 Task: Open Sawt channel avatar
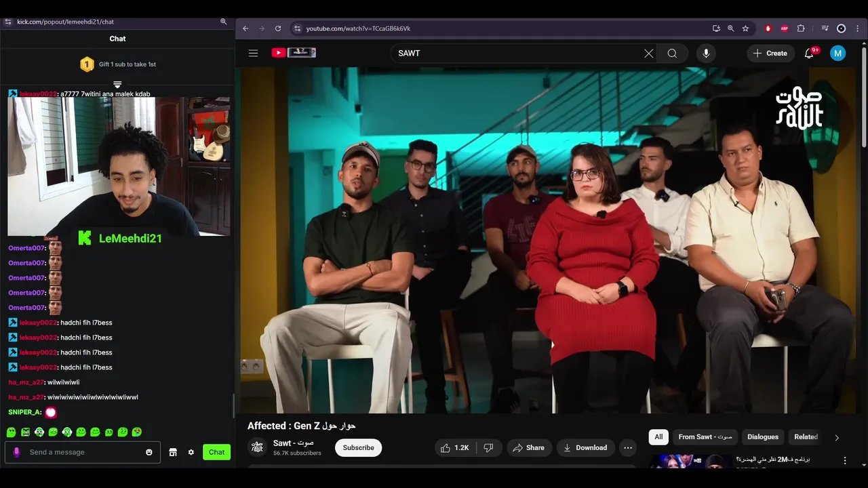pos(257,447)
